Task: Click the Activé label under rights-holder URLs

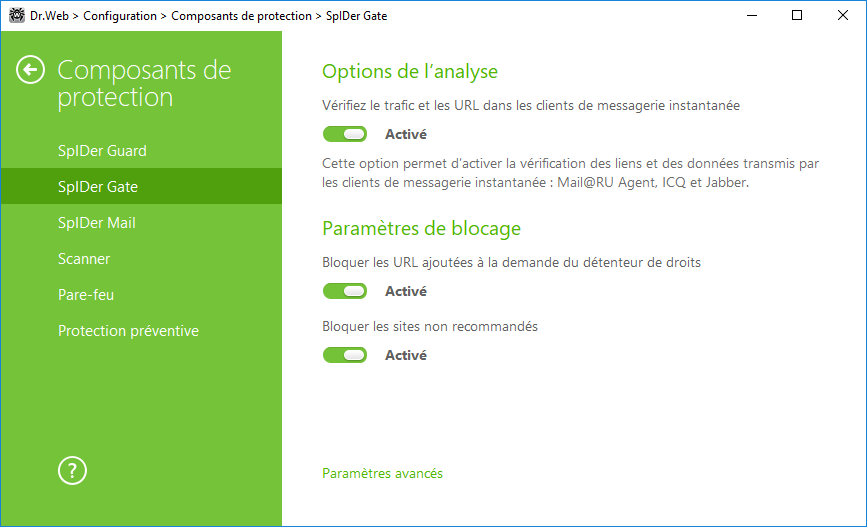Action: coord(406,291)
